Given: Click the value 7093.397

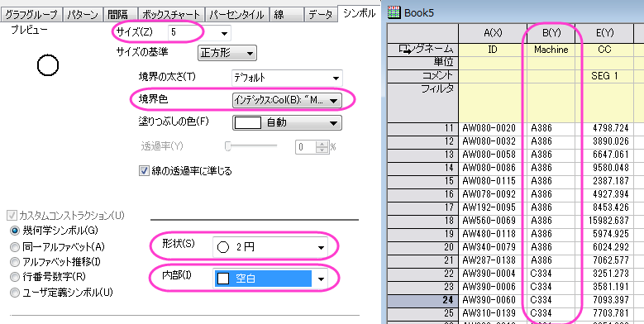Looking at the screenshot, I should point(604,300).
